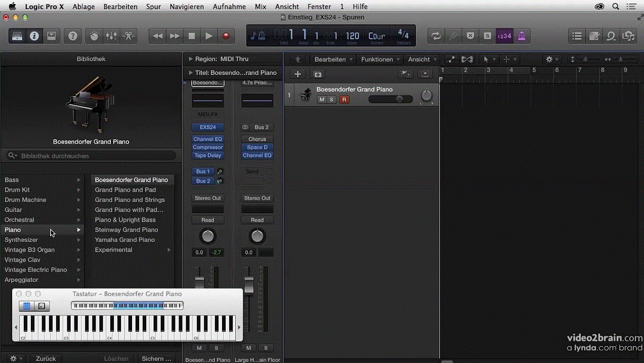Open the Note Pads button

[594, 36]
